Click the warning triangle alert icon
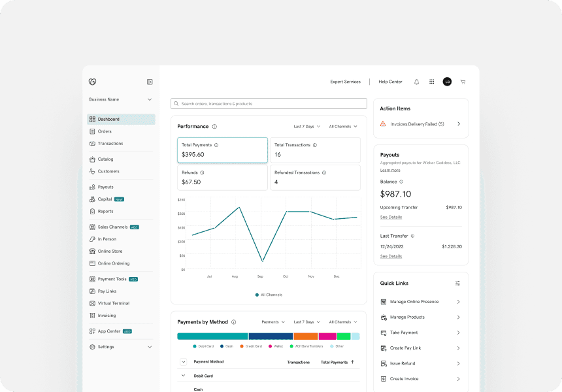This screenshot has width=562, height=392. point(383,124)
